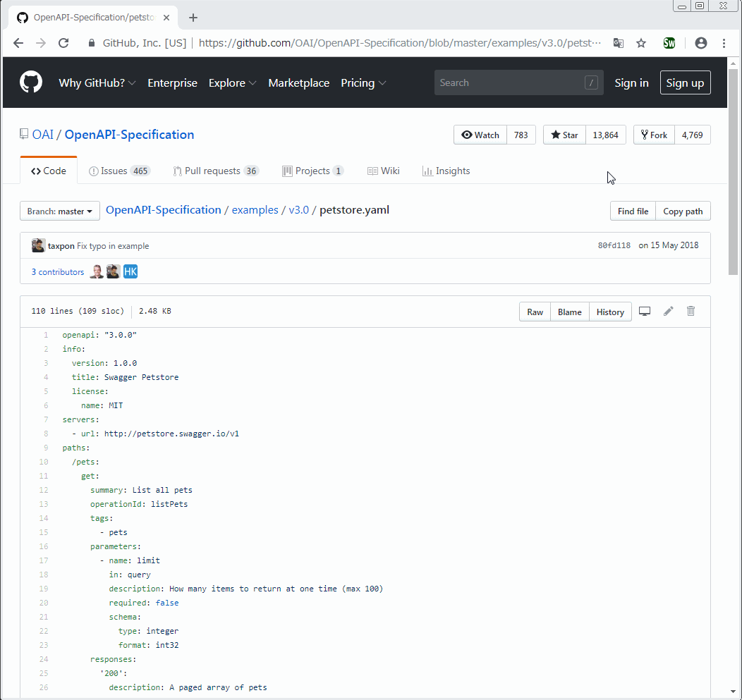Viewport: 742px width, 700px height.
Task: View Raw file
Action: tap(535, 312)
